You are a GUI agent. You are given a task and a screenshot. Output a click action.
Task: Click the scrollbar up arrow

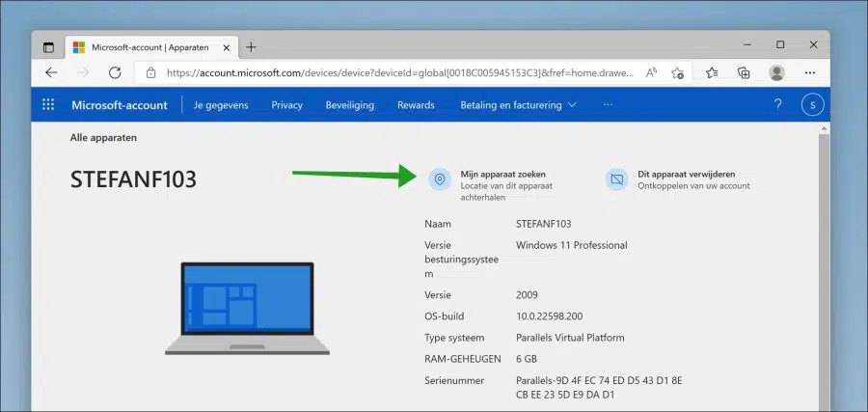824,128
